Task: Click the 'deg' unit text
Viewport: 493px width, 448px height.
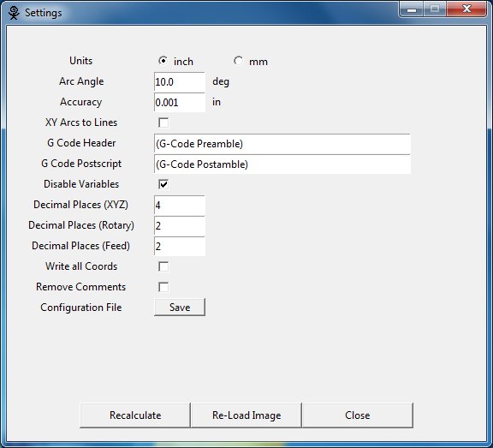Action: (x=221, y=82)
